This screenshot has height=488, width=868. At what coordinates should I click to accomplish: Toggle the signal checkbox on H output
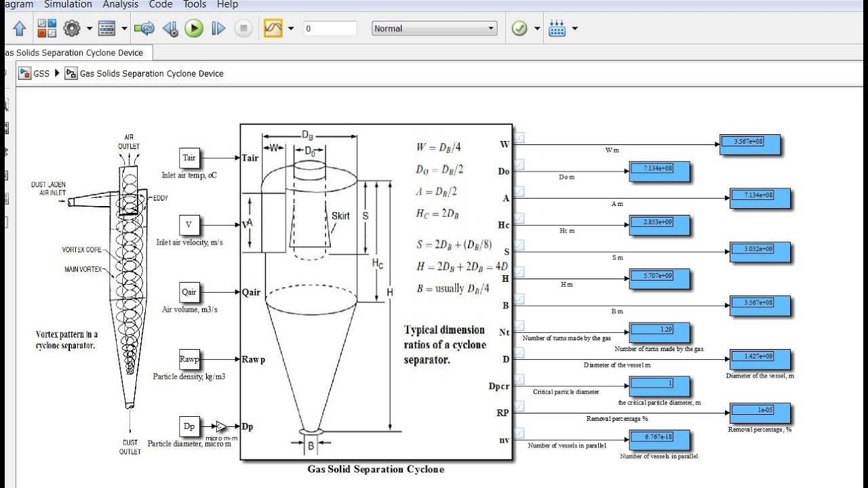point(519,272)
